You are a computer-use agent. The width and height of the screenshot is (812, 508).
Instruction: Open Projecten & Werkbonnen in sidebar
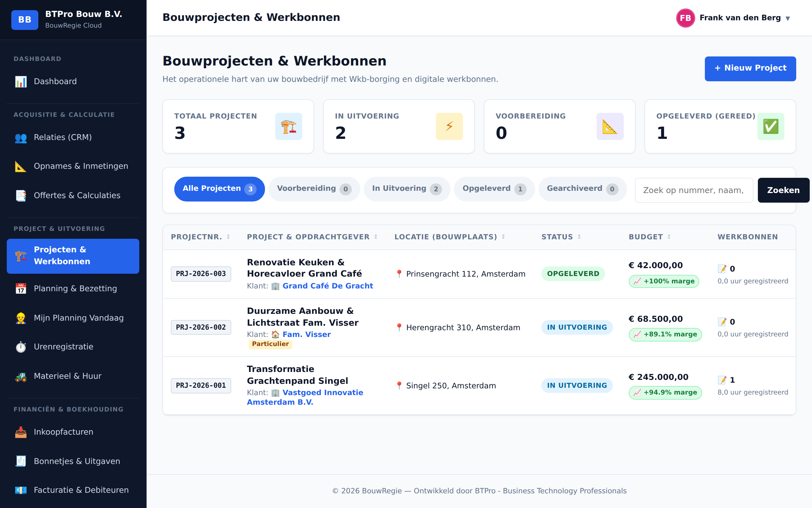(73, 256)
